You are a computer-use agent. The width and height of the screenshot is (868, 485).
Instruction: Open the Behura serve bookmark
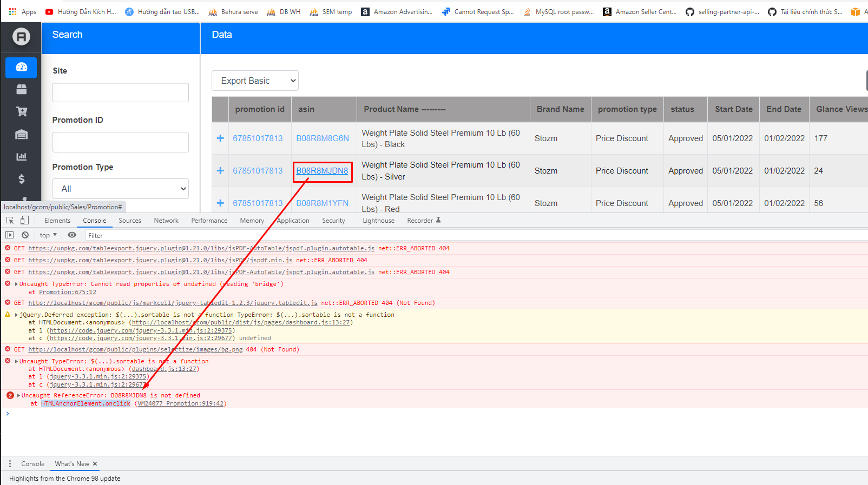coord(233,11)
